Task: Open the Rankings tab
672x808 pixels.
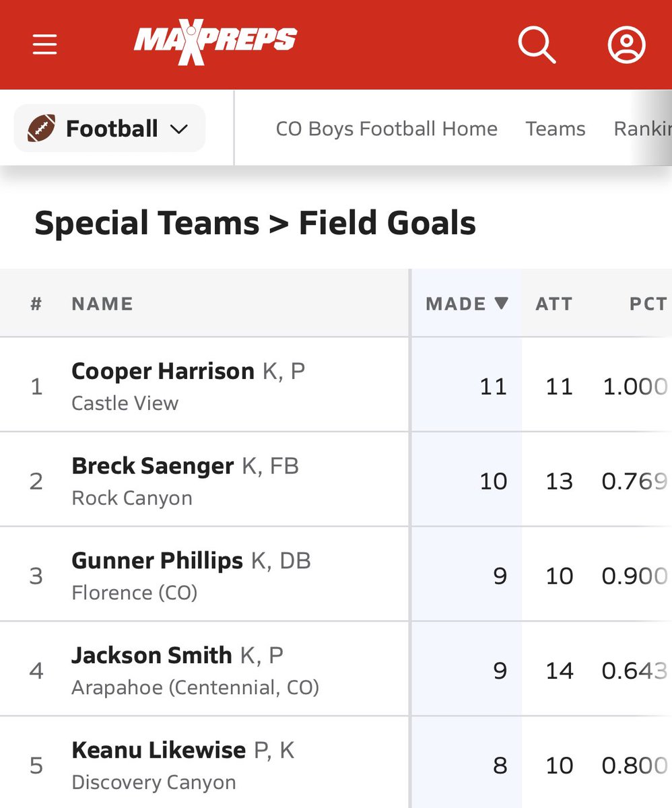Action: tap(642, 129)
